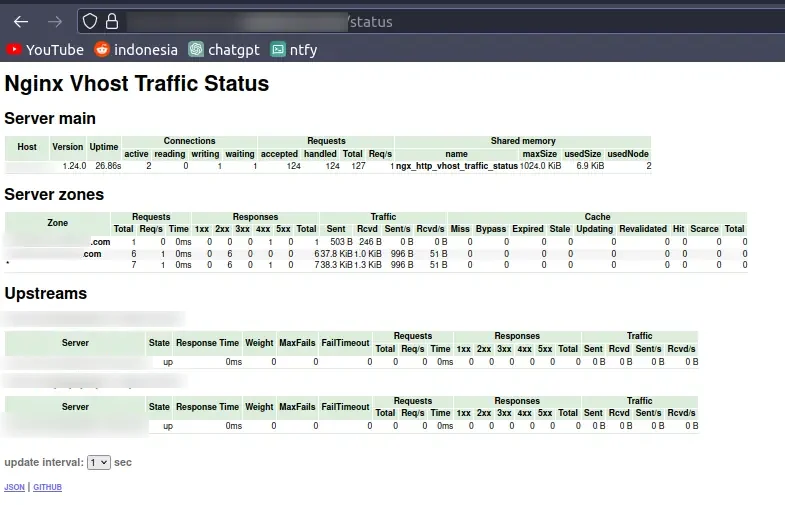Image resolution: width=785 pixels, height=505 pixels.
Task: Open the update interval dropdown
Action: 99,462
